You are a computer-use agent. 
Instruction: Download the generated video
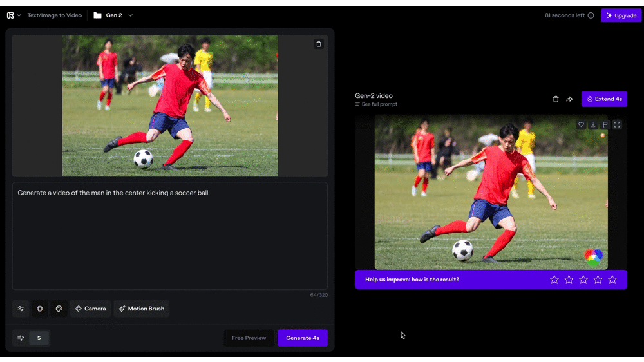[x=593, y=124]
